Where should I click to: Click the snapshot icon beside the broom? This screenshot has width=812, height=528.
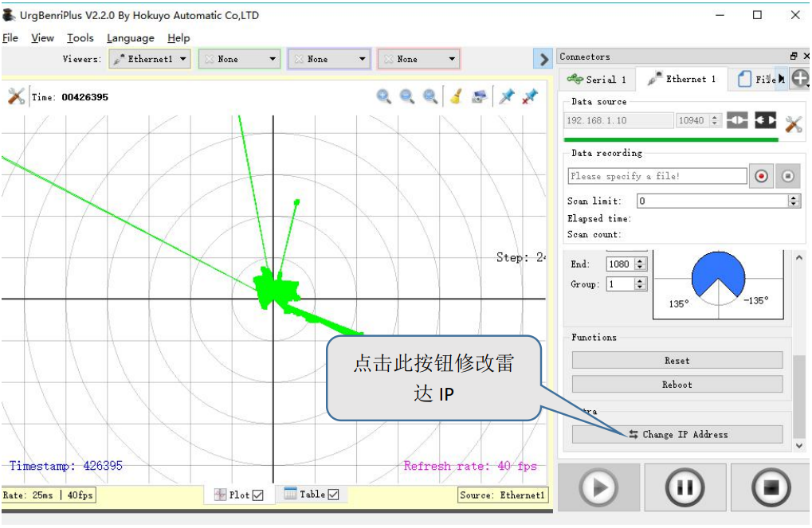coord(479,96)
